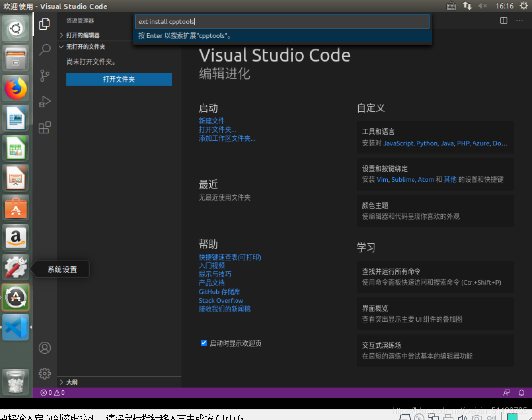This screenshot has height=420, width=532.
Task: Open the 查找并运行所有命令 card
Action: click(x=435, y=276)
